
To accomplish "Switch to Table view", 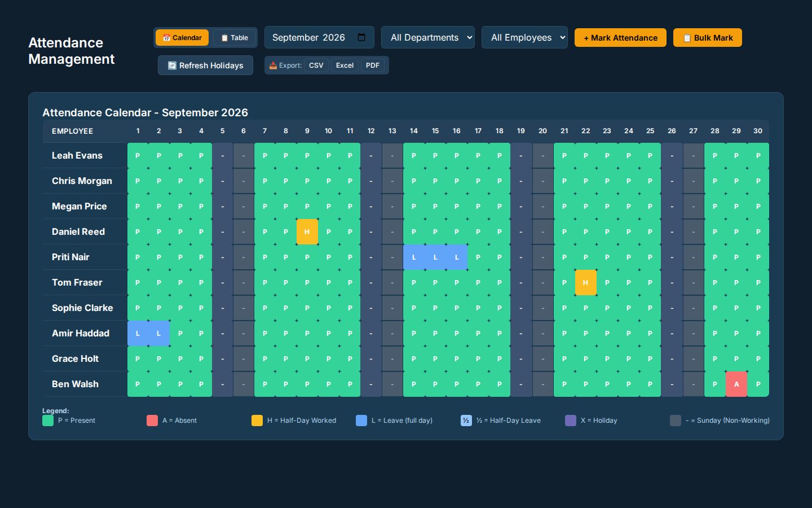I will [x=235, y=38].
